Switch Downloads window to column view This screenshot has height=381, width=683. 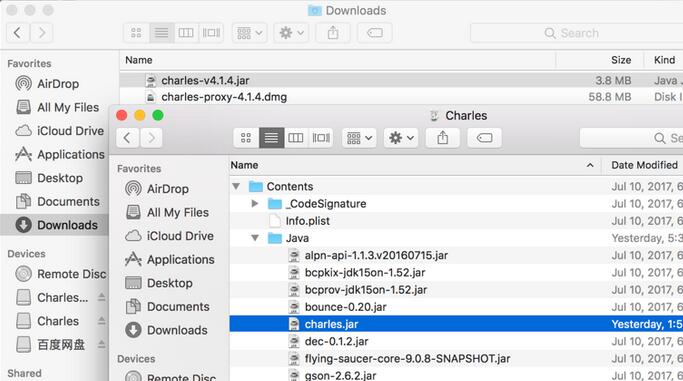tap(186, 33)
